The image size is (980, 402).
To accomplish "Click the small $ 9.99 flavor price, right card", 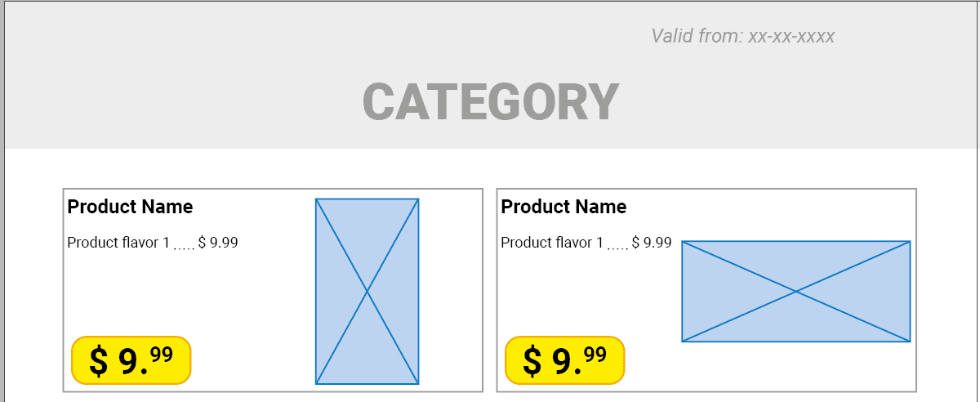I will pyautogui.click(x=652, y=243).
